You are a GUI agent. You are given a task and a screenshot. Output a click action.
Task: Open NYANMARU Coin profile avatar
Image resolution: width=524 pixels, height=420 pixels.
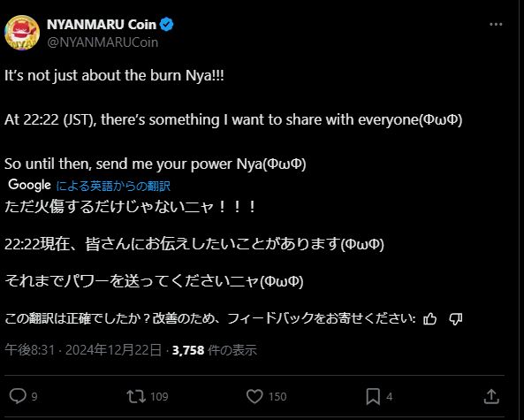tap(22, 33)
